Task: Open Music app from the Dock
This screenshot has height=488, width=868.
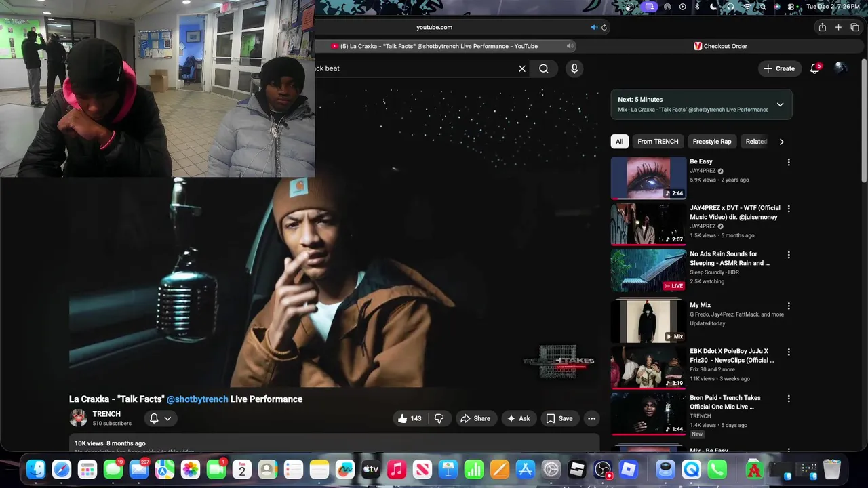Action: [x=397, y=469]
